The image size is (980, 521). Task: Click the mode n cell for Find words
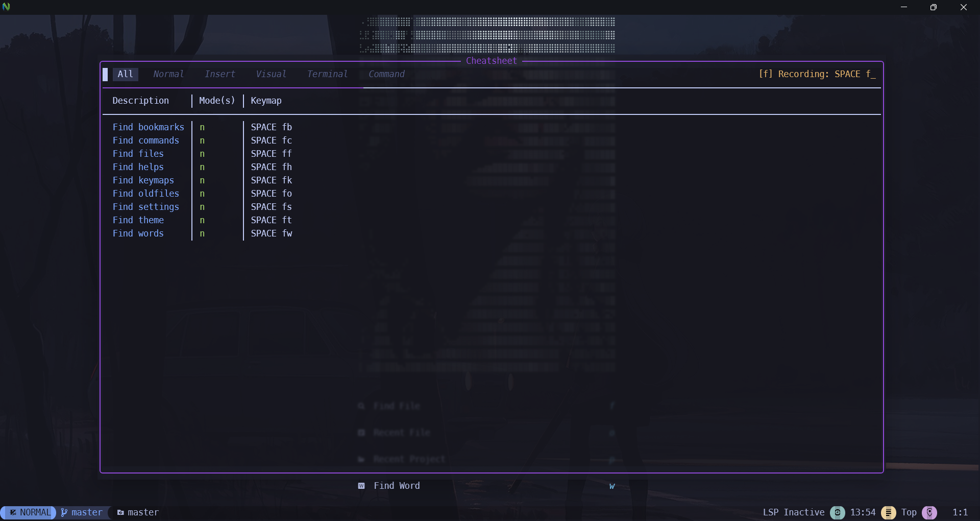tap(202, 234)
